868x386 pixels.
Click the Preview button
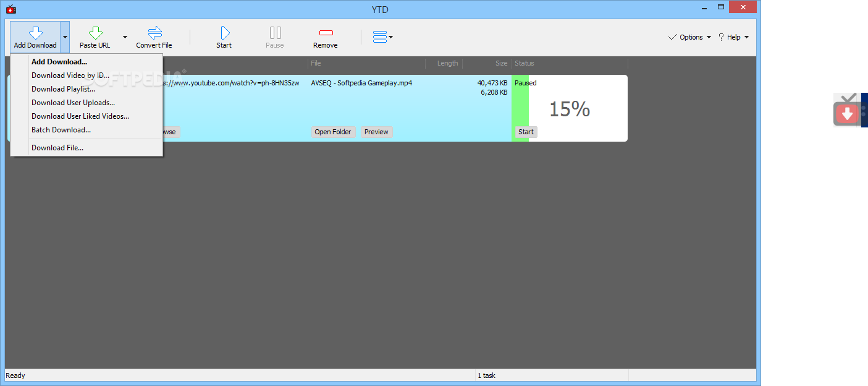tap(376, 132)
